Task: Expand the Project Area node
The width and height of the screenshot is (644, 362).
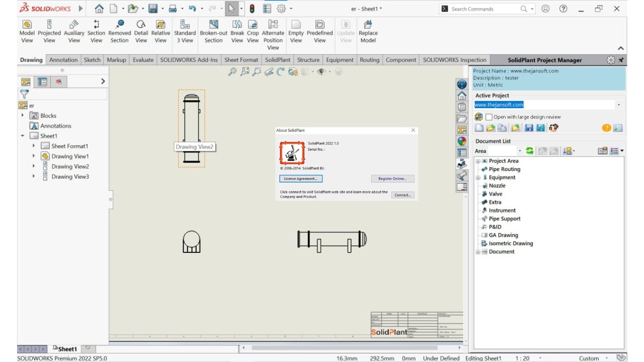Action: click(478, 161)
